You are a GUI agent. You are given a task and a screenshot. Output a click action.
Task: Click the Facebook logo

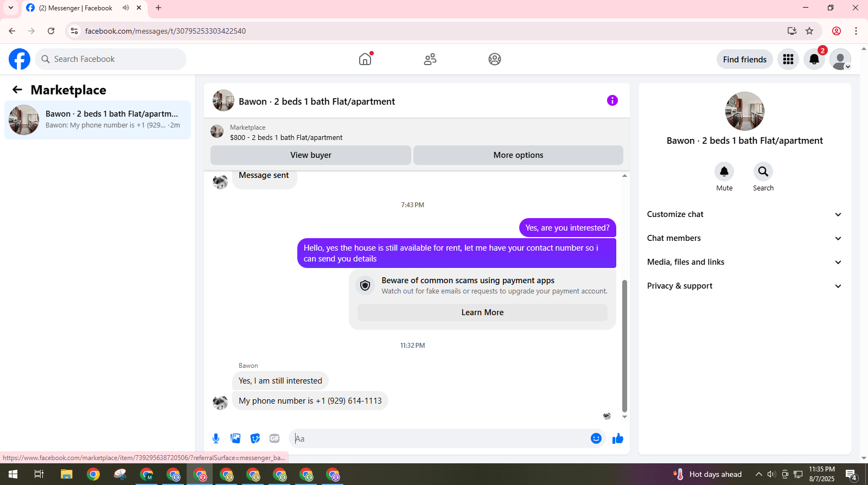20,59
